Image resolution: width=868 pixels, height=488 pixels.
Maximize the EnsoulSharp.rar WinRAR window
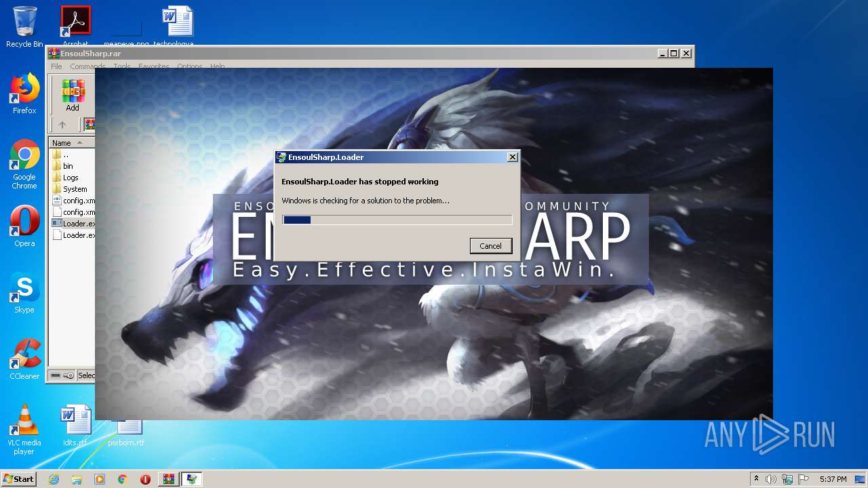click(x=673, y=53)
